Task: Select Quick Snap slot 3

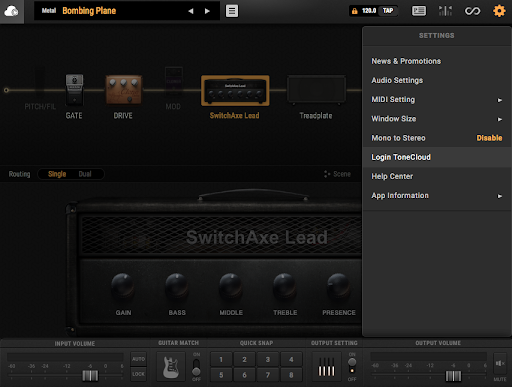Action: (268, 359)
